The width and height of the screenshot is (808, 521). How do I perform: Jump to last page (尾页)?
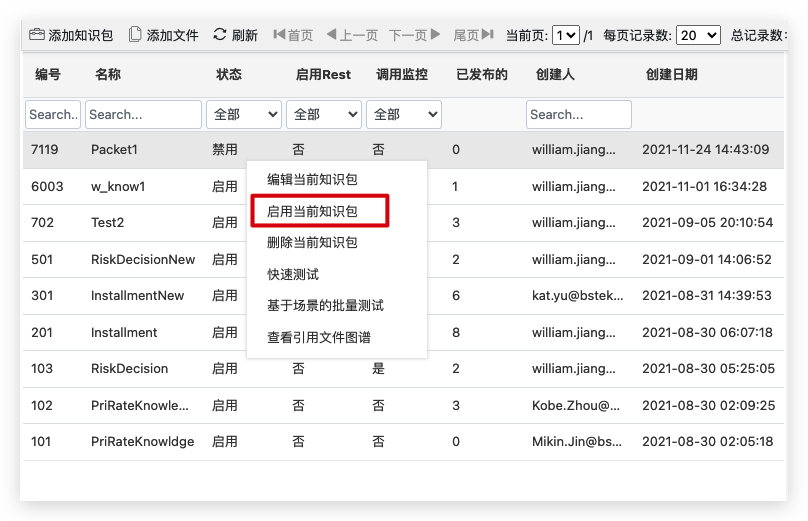[473, 35]
